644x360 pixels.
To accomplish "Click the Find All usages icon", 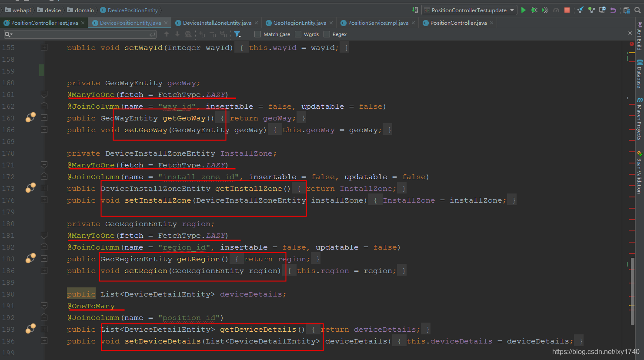I will pyautogui.click(x=188, y=34).
